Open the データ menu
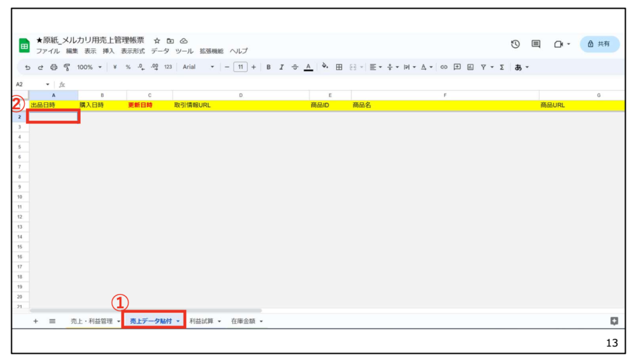The height and width of the screenshot is (364, 635). coord(160,51)
